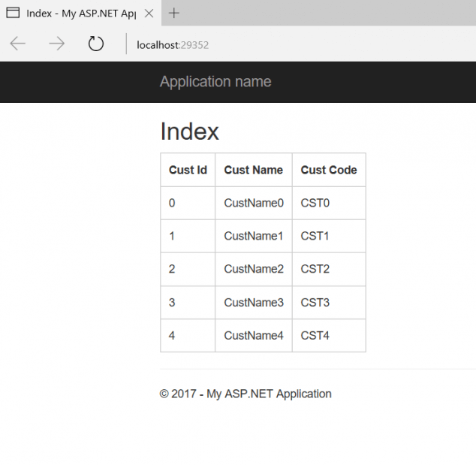Screen dimensions: 476x465
Task: Click the Cust Code column header
Action: point(329,170)
